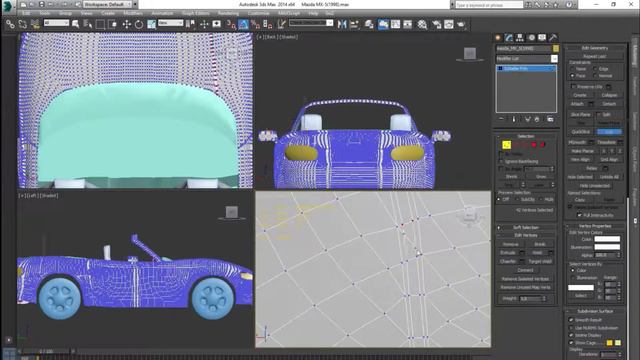Toggle the Preserve UVs checkbox
640x360 pixels.
573,87
